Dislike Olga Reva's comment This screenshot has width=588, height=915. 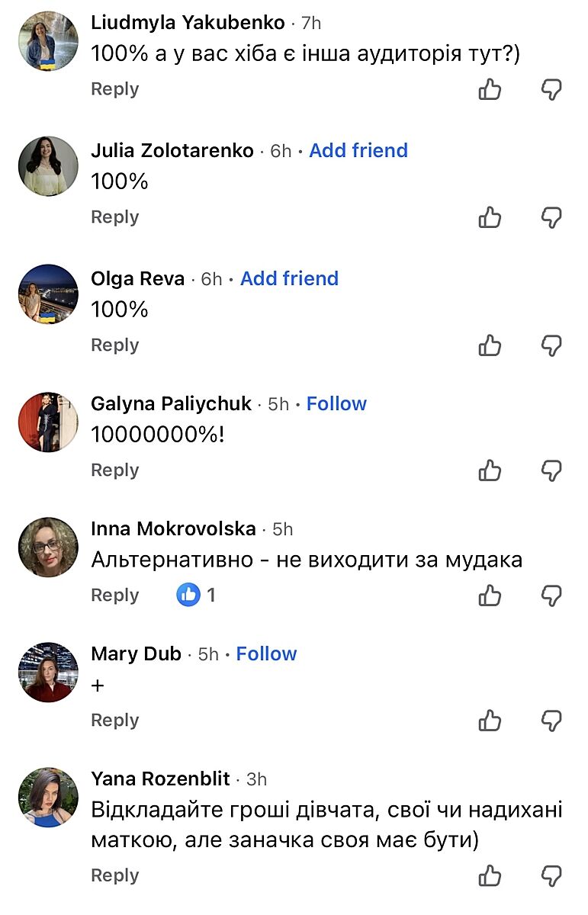(551, 346)
